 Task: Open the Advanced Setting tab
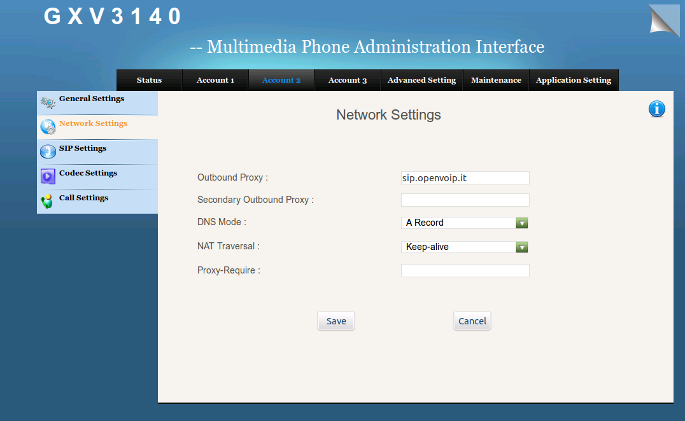(x=422, y=80)
